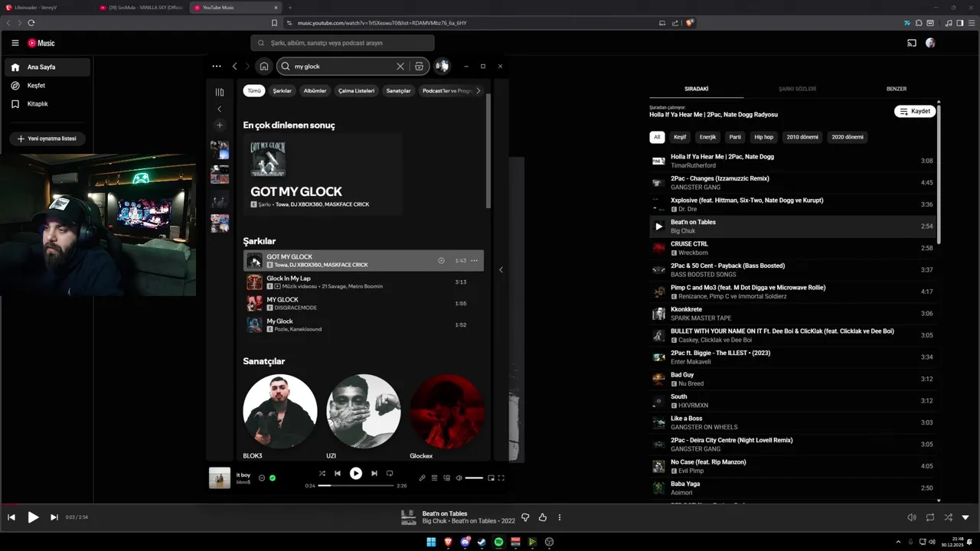Skip to previous track in Spotify
Screen dimensions: 980x551
coord(338,474)
